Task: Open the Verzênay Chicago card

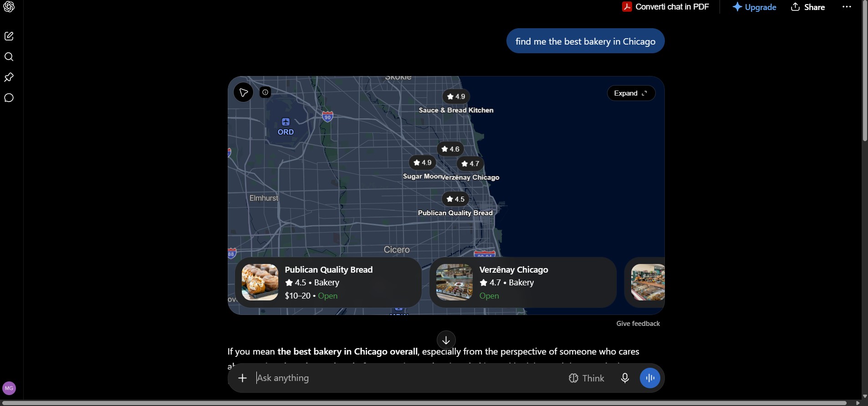Action: pyautogui.click(x=523, y=282)
